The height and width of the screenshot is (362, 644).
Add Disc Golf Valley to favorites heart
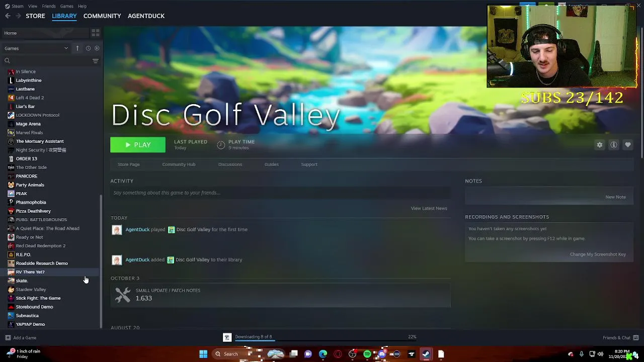point(628,145)
